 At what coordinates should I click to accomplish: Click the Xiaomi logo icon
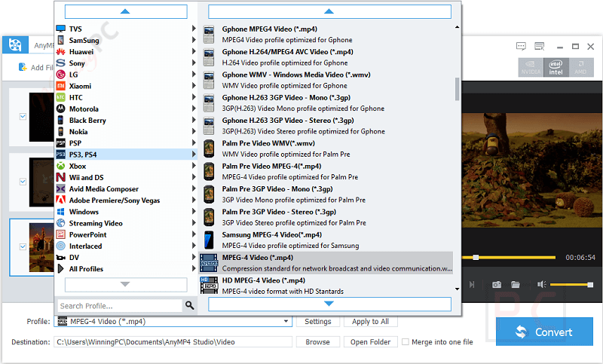coord(61,86)
